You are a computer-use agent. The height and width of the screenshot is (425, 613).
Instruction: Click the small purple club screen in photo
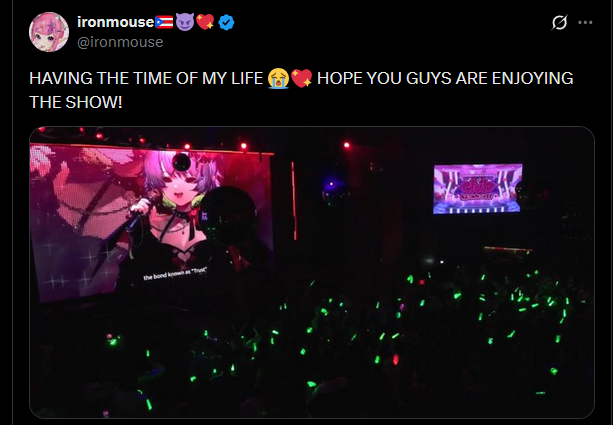click(478, 189)
